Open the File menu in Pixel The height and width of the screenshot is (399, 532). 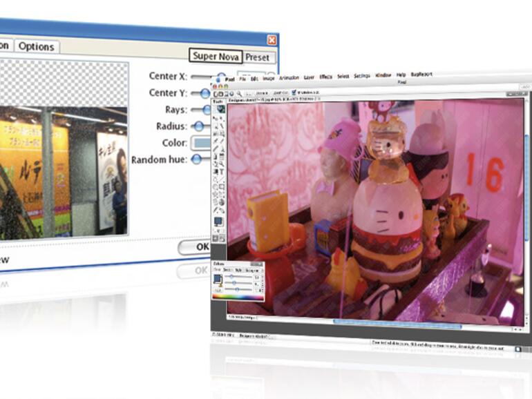[x=243, y=79]
